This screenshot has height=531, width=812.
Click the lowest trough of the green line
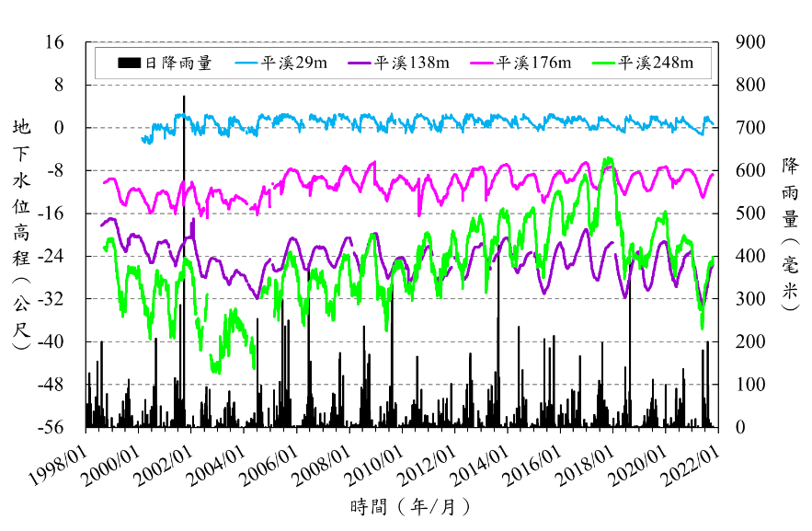(x=216, y=371)
